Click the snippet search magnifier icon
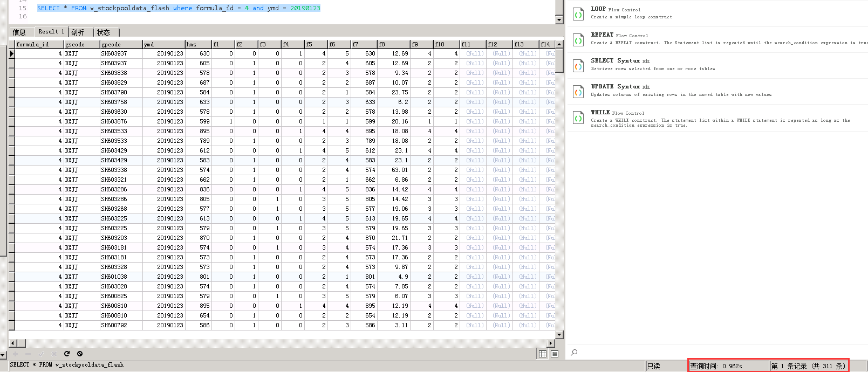The image size is (868, 372). 574,353
